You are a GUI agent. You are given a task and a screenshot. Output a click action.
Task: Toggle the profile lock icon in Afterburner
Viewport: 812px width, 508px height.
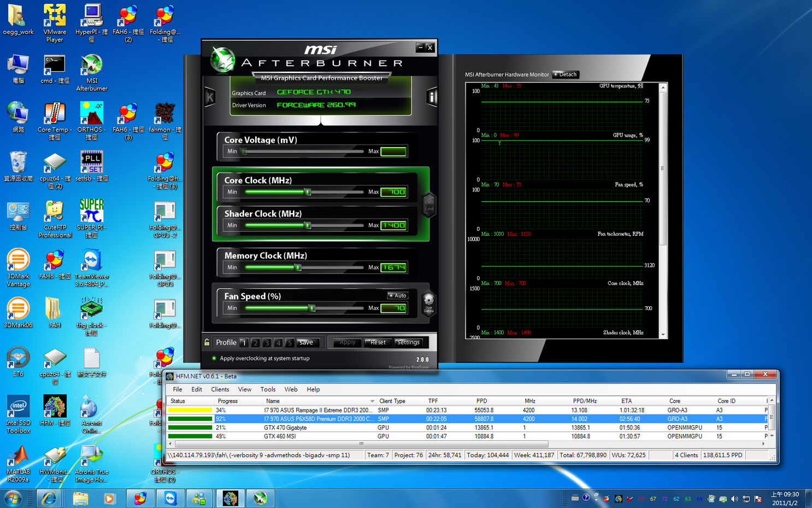(207, 342)
